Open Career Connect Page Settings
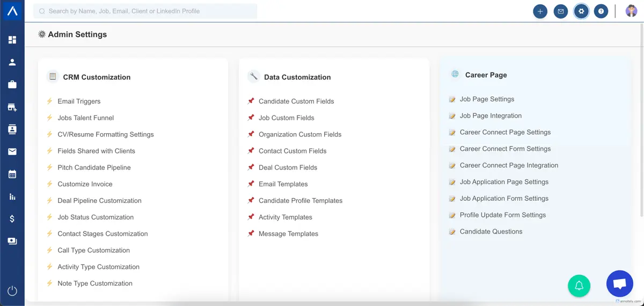The image size is (644, 306). [505, 133]
